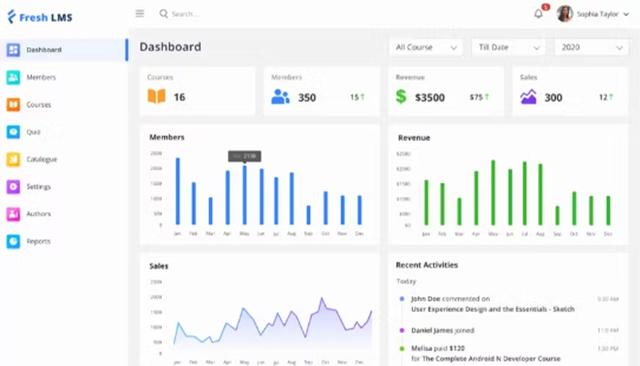Image resolution: width=640 pixels, height=366 pixels.
Task: Click the blue people icon in Members card
Action: pos(280,97)
